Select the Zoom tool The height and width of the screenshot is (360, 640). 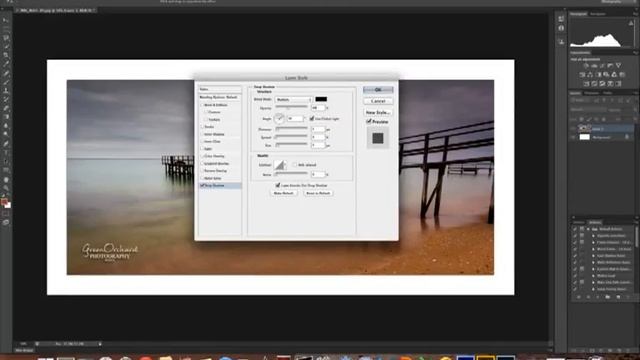click(6, 188)
